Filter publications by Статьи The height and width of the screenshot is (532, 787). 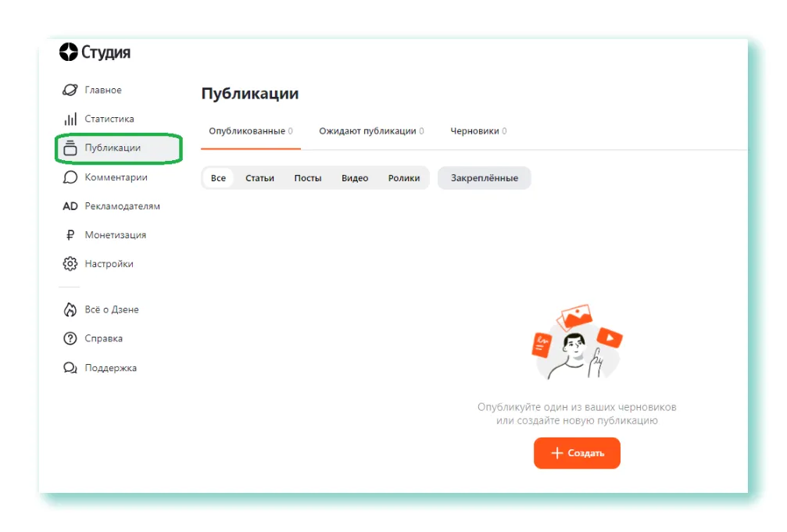pyautogui.click(x=259, y=178)
